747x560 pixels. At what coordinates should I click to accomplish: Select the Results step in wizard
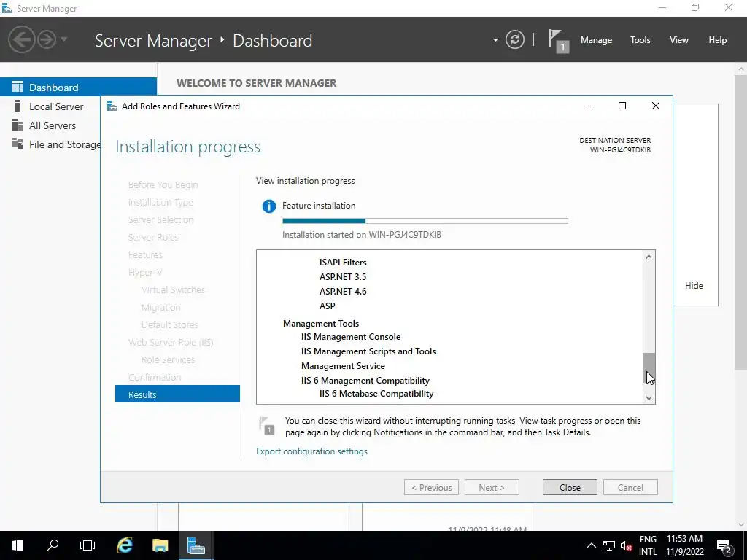(177, 394)
